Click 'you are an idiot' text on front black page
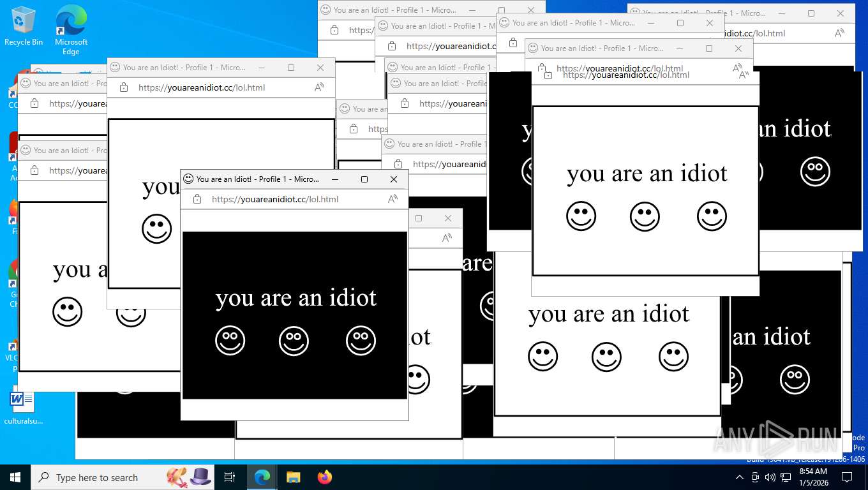Screen dimensions: 868x490 (296, 298)
